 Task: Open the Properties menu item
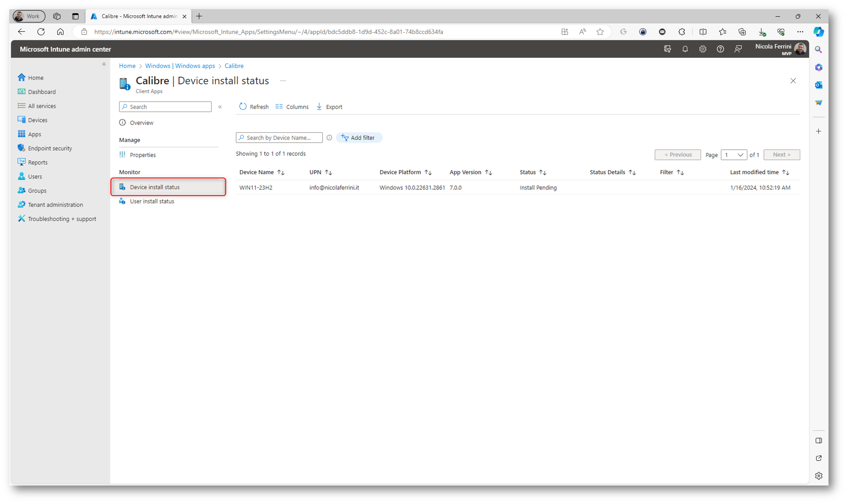142,155
